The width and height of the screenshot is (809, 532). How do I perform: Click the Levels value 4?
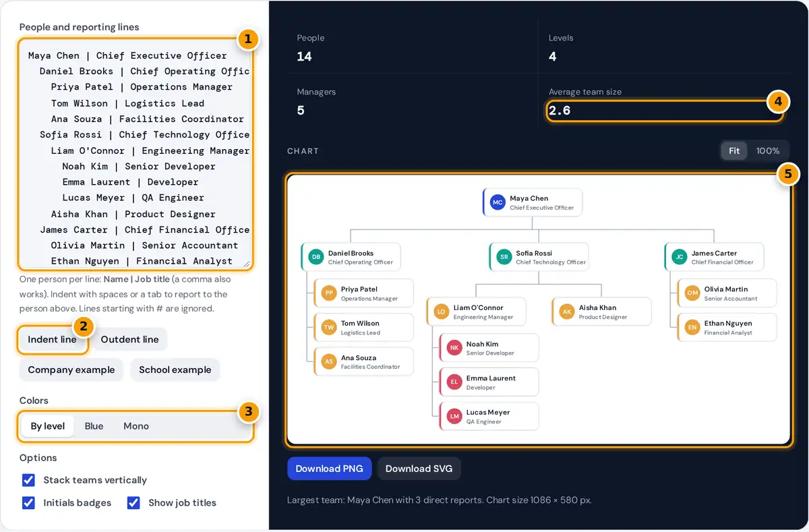(x=553, y=57)
